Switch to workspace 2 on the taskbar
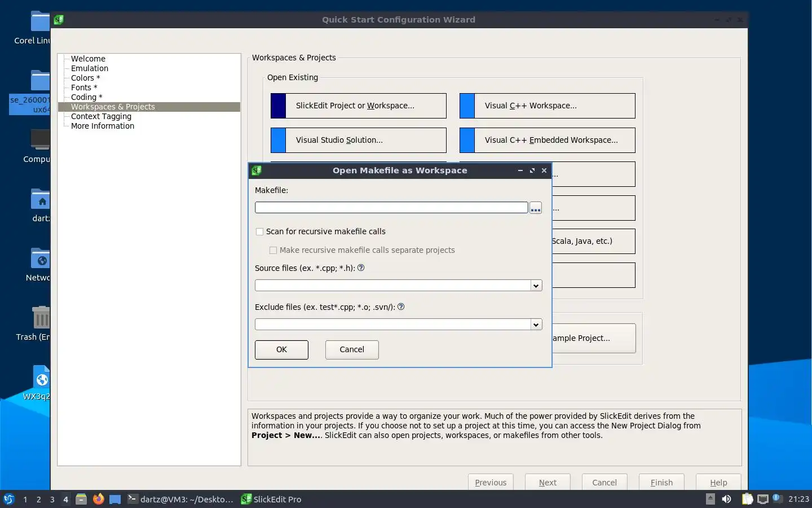Screen dimensions: 812x508 pos(38,500)
